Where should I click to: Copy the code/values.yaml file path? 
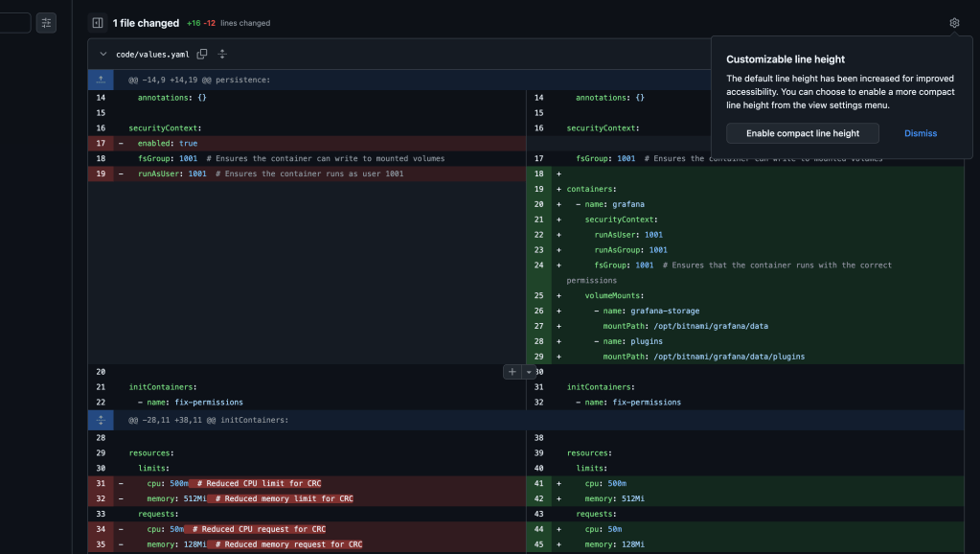202,55
